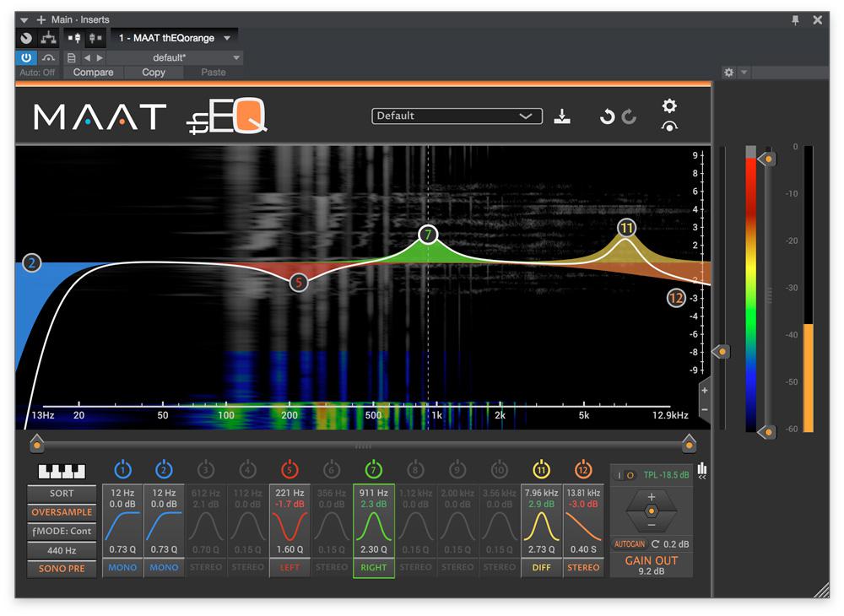Open the Default preset dropdown
Viewport: 844px width, 616px height.
coord(457,116)
